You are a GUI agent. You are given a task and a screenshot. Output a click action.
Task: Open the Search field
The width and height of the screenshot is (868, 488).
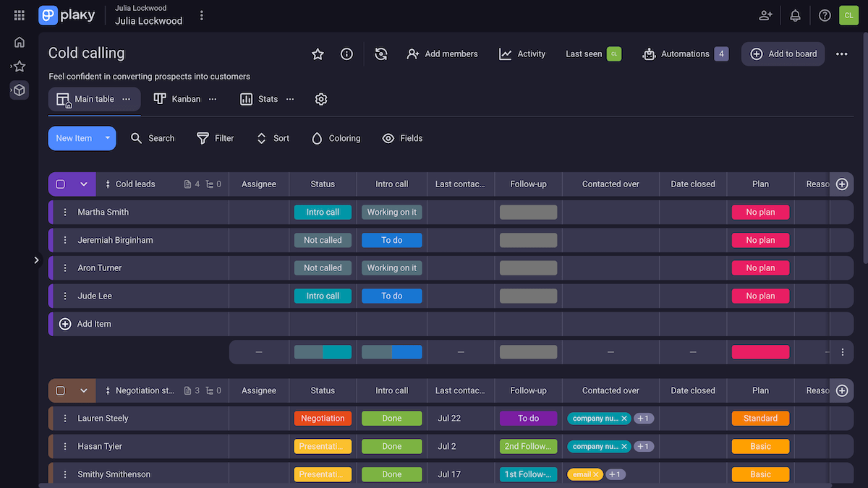pos(153,138)
